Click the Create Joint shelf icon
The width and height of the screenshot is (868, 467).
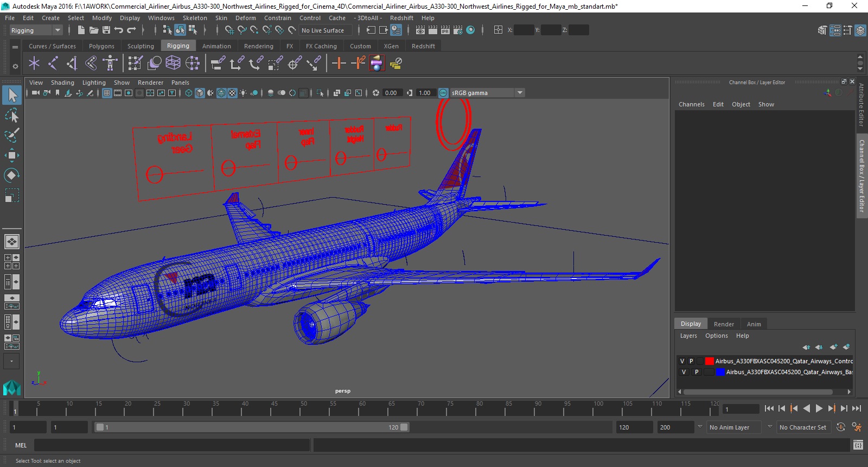[x=53, y=64]
